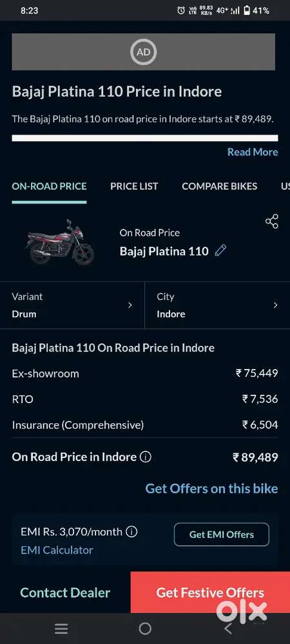Expand description with Read More
This screenshot has height=644, width=290.
tap(253, 152)
